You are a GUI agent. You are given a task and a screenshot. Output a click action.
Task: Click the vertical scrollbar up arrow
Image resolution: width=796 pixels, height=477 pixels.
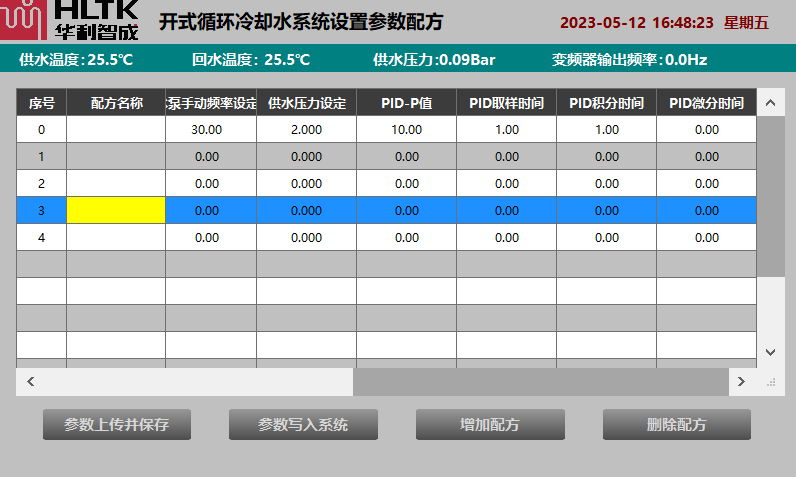point(770,103)
